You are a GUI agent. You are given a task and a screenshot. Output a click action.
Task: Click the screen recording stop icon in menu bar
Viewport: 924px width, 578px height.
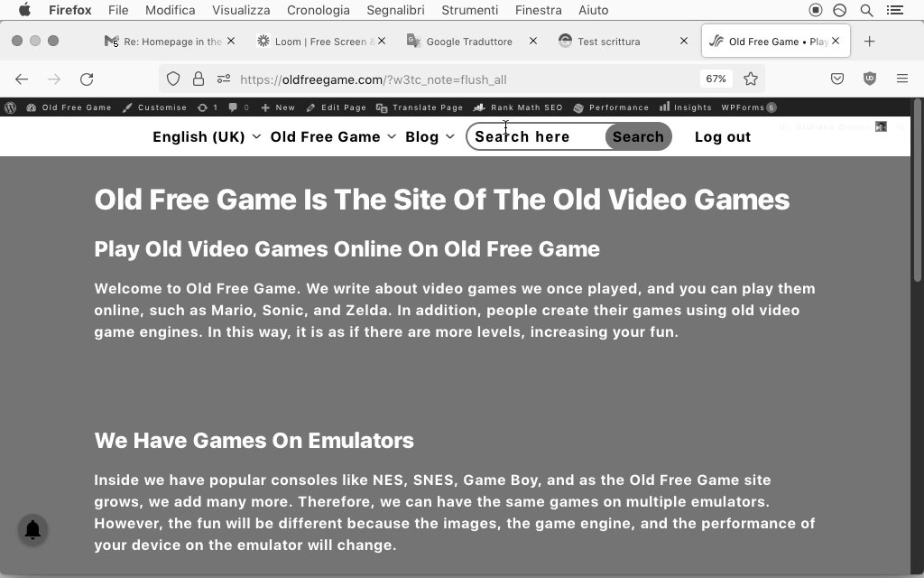click(x=816, y=10)
